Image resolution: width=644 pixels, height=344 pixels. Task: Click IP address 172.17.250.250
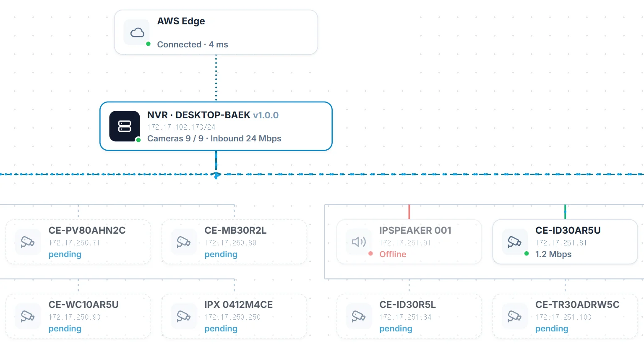(232, 317)
